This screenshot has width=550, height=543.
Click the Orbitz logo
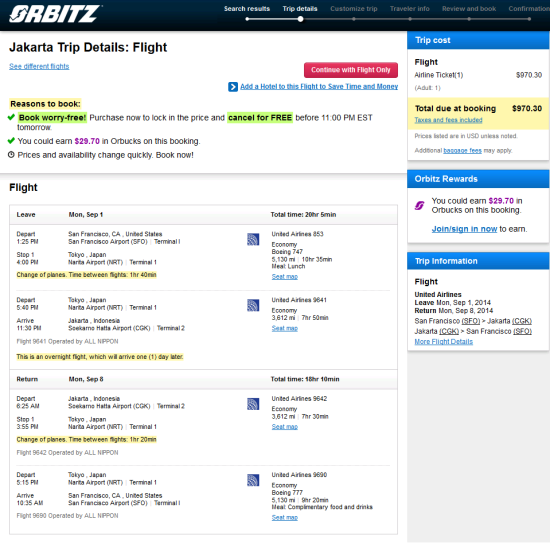55,14
